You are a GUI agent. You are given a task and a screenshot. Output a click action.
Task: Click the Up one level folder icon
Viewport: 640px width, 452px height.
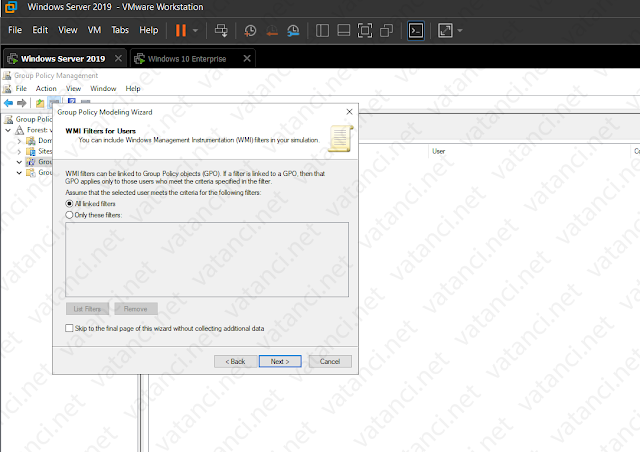[x=40, y=103]
